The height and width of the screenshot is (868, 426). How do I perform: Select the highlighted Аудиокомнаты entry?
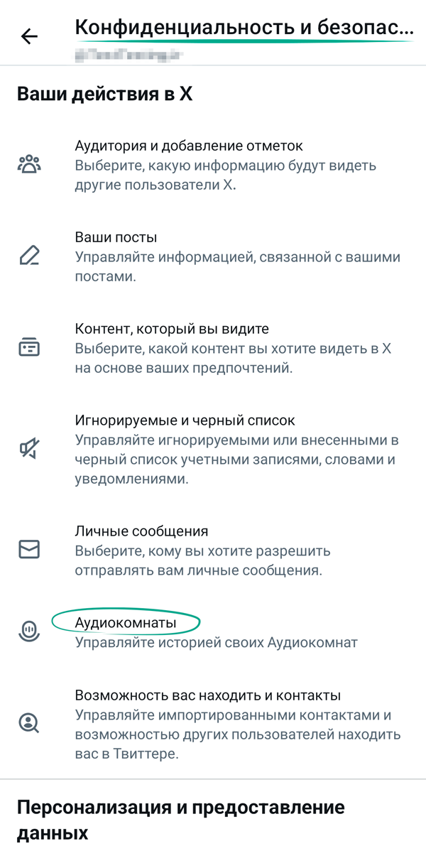pyautogui.click(x=126, y=623)
